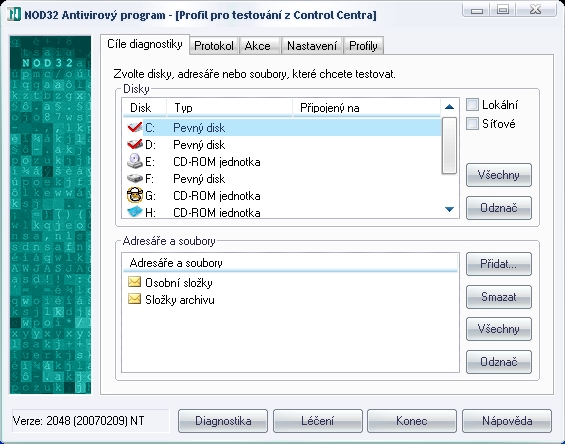Enable the Lokální checkbox
The height and width of the screenshot is (444, 565).
(472, 105)
